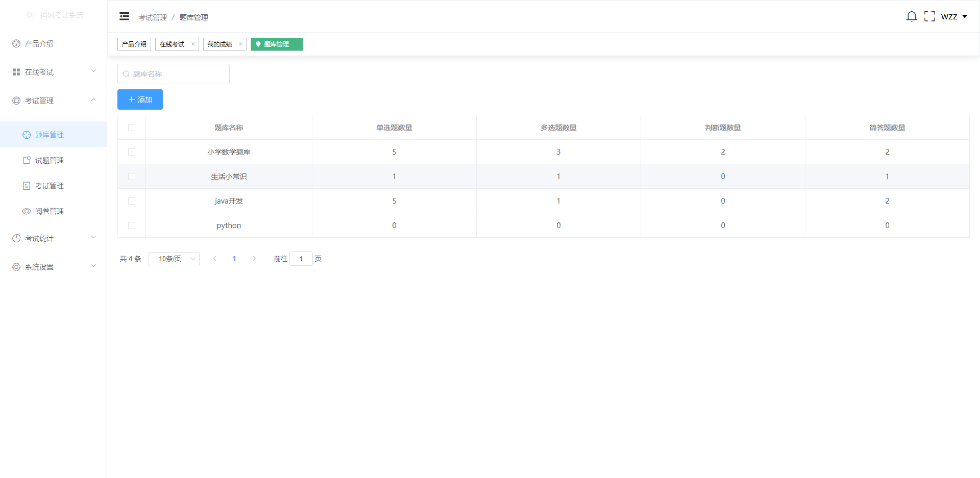Viewport: 980px width, 478px height.
Task: Check the python row checkbox
Action: 132,225
